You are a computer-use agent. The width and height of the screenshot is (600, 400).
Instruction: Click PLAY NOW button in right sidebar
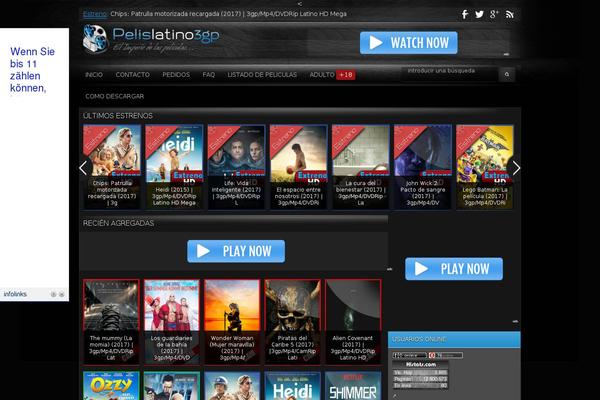454,269
